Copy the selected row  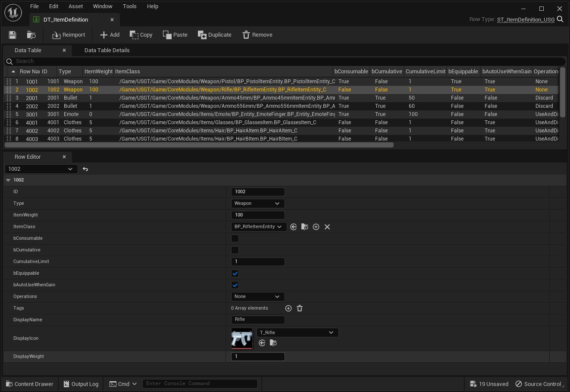pos(141,35)
